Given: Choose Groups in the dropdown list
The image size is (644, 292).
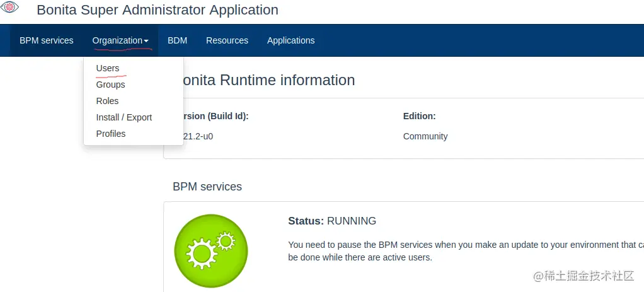Looking at the screenshot, I should [x=110, y=85].
